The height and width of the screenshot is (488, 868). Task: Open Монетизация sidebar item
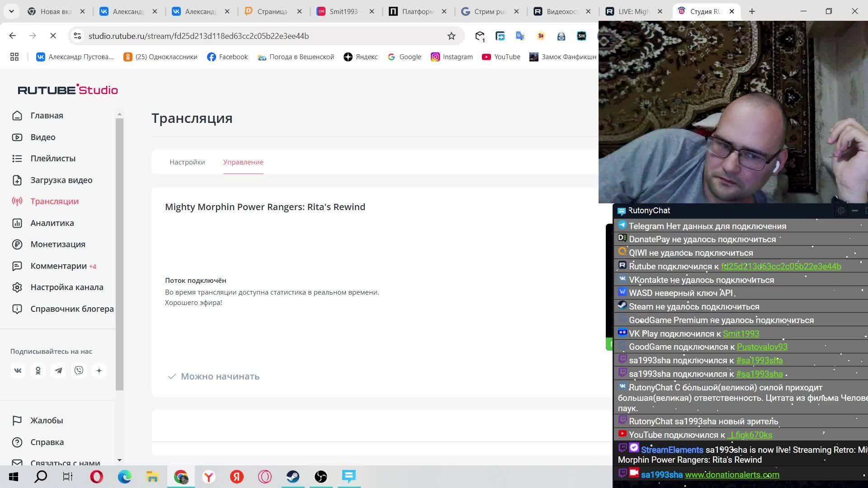point(57,244)
